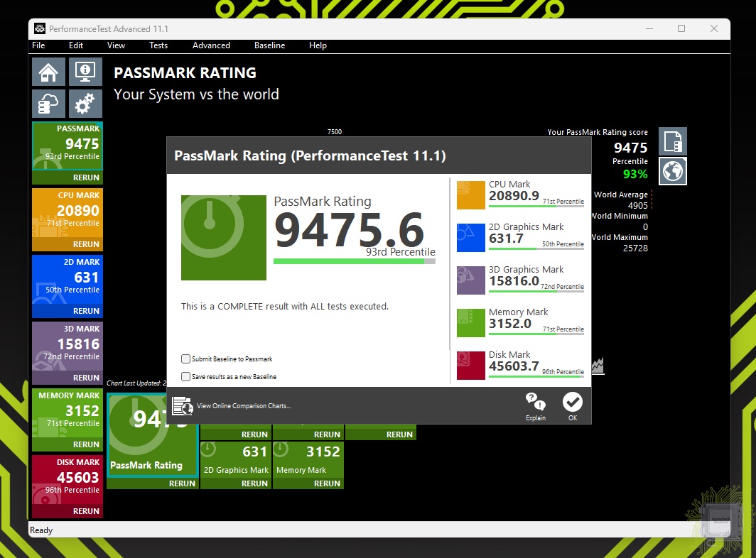
Task: Open View Online Comparison Charts link
Action: click(x=244, y=406)
